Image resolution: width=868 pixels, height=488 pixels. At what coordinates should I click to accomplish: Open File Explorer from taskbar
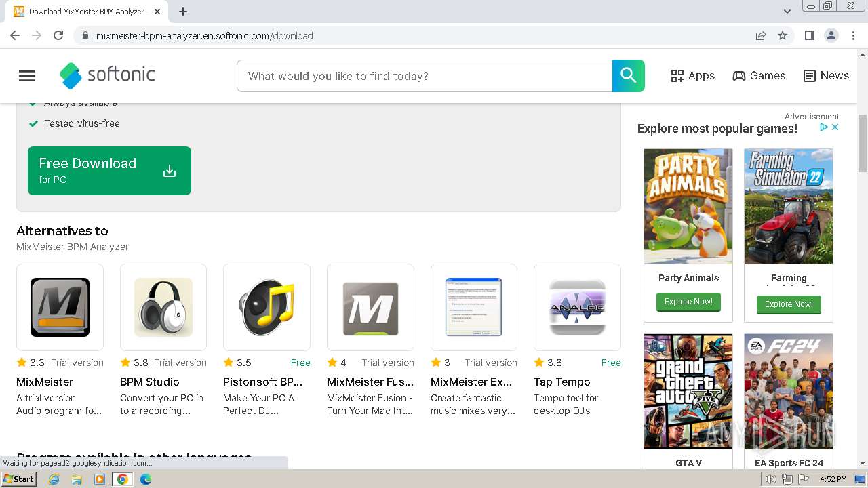point(77,479)
